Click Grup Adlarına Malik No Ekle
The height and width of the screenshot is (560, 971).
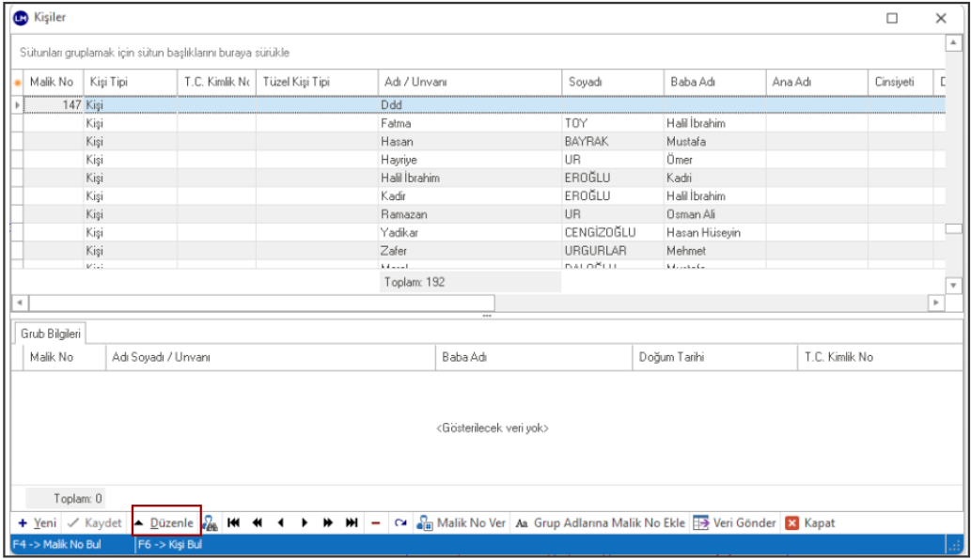(600, 523)
